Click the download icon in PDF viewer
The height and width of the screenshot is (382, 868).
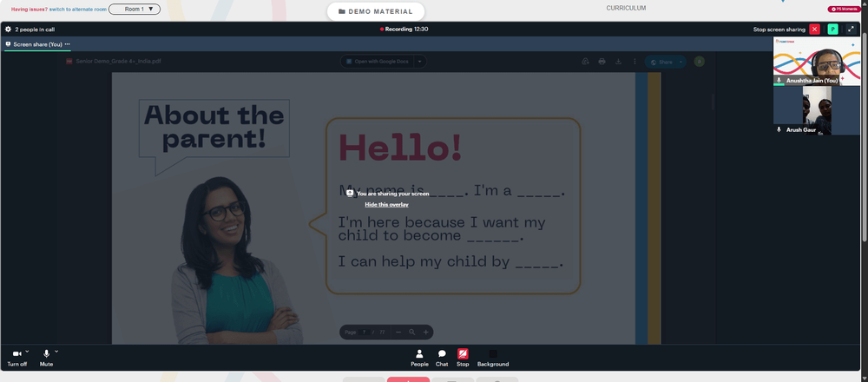click(618, 62)
